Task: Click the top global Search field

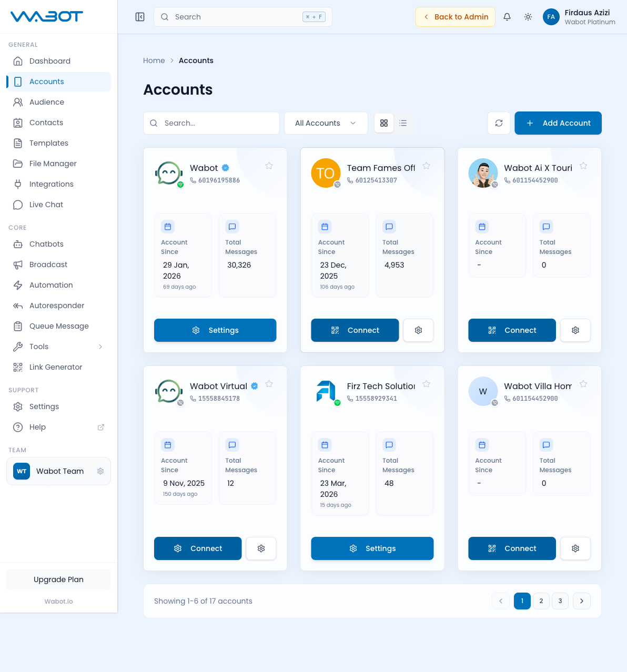Action: (x=243, y=17)
